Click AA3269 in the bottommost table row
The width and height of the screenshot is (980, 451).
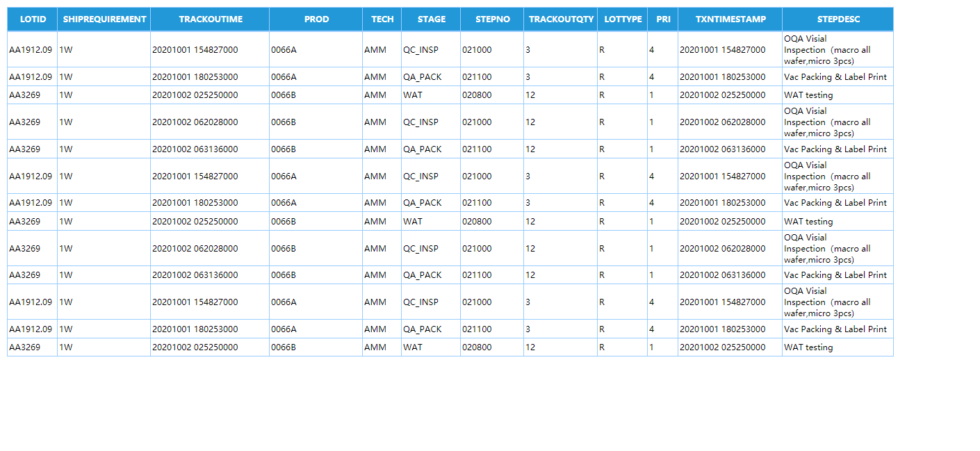pyautogui.click(x=25, y=347)
